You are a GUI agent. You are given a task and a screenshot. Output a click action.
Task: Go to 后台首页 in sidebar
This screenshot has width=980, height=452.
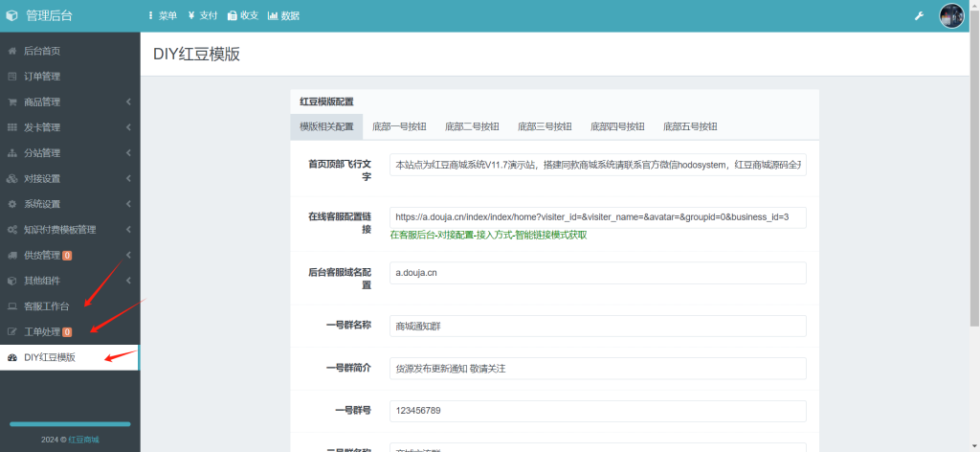(69, 52)
